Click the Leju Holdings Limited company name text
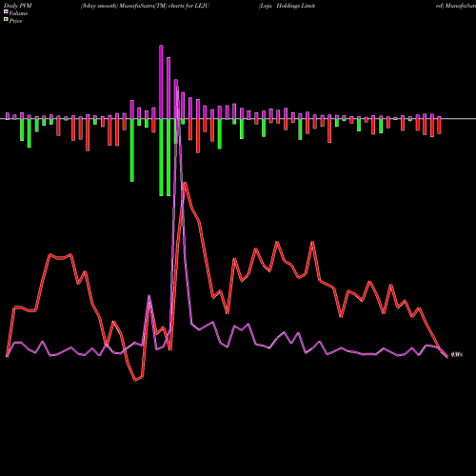The width and height of the screenshot is (476, 476). (287, 6)
